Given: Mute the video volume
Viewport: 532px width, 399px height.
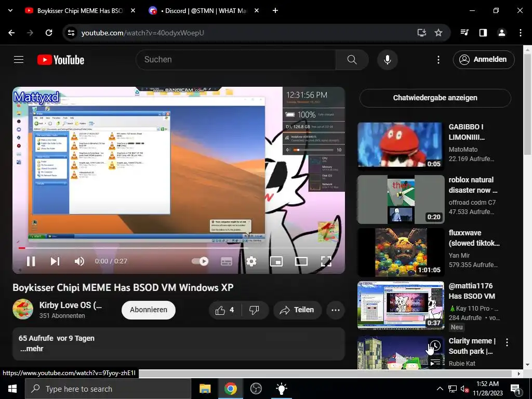Looking at the screenshot, I should point(79,261).
